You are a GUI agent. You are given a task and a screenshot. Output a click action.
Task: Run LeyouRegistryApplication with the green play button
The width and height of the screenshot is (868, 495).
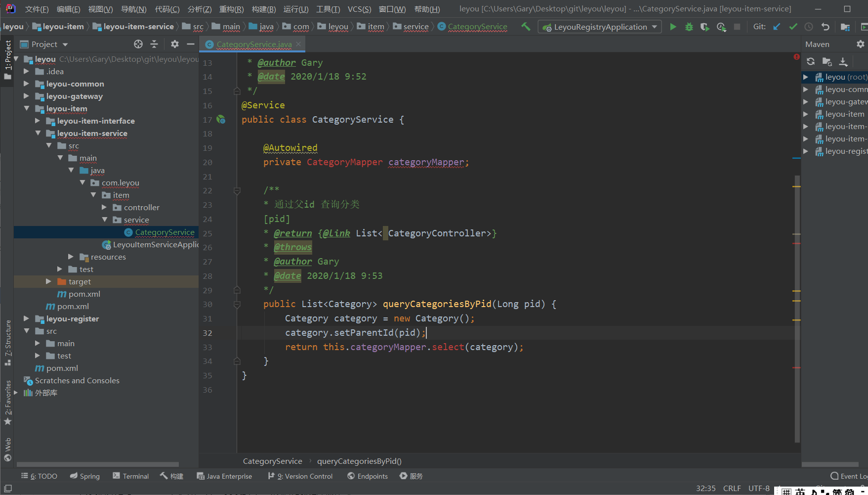tap(673, 27)
